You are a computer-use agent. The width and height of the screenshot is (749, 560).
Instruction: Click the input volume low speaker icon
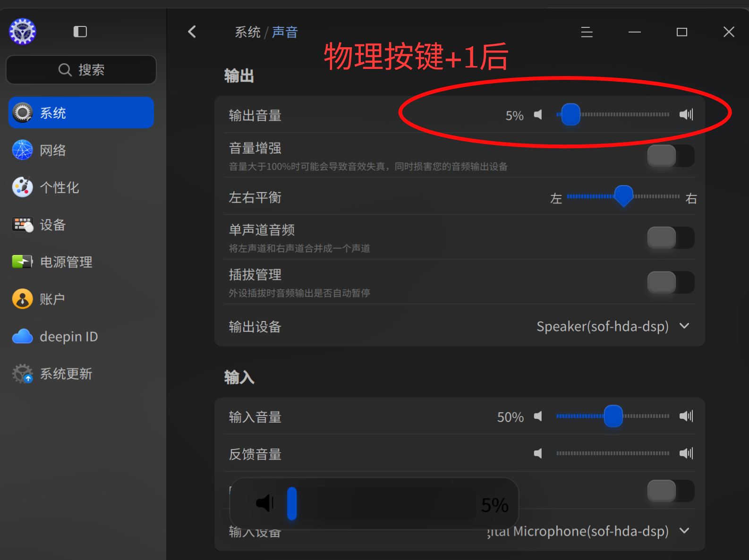click(538, 416)
